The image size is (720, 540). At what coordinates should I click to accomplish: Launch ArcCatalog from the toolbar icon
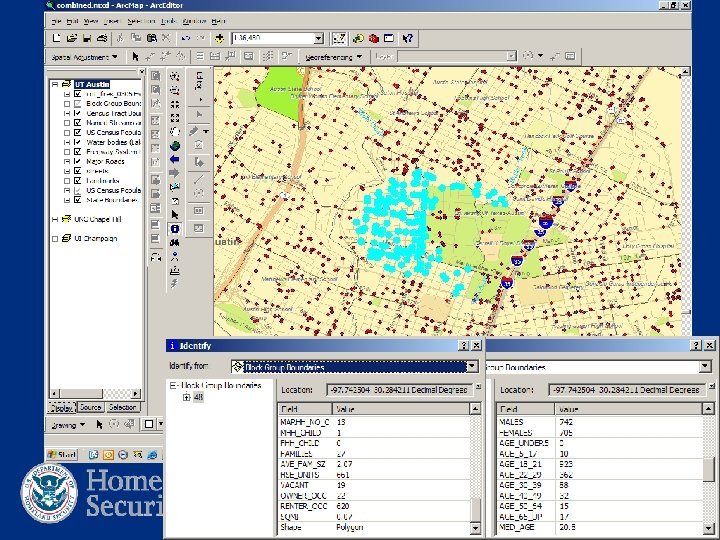coord(358,39)
